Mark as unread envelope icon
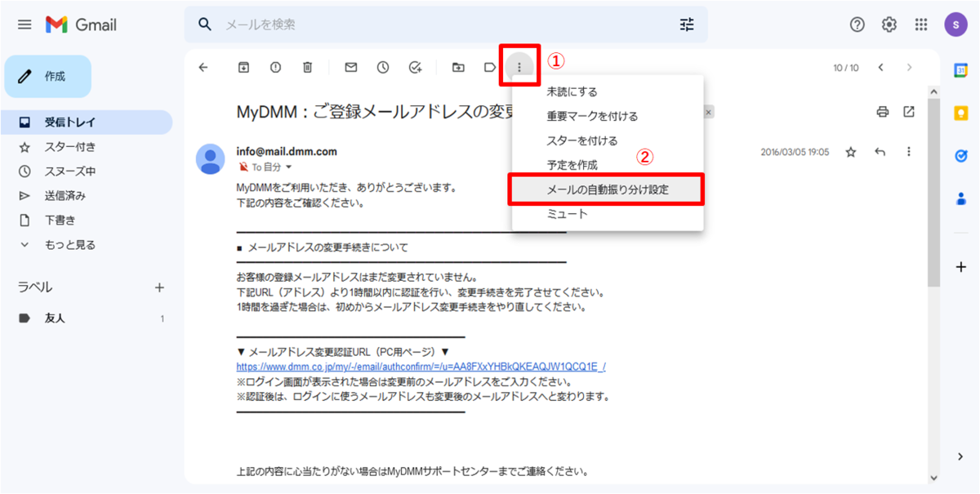Screen dimensions: 980x494 click(351, 68)
